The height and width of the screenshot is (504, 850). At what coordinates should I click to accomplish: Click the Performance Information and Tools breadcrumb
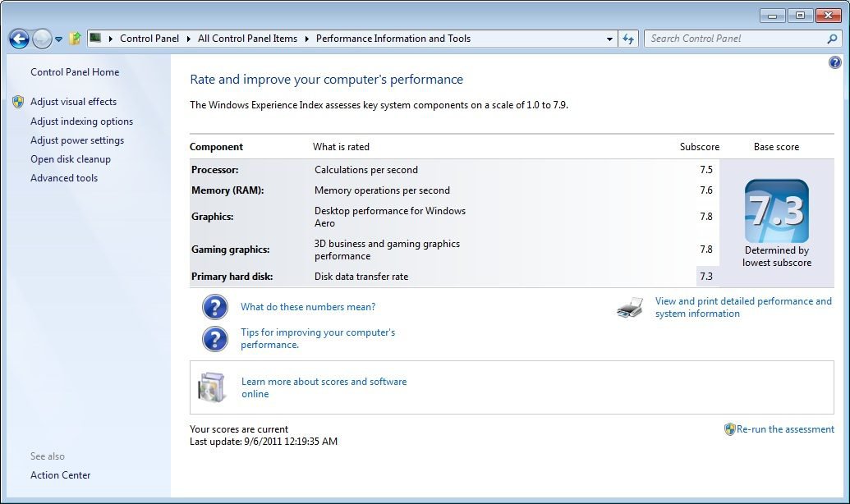[x=393, y=39]
